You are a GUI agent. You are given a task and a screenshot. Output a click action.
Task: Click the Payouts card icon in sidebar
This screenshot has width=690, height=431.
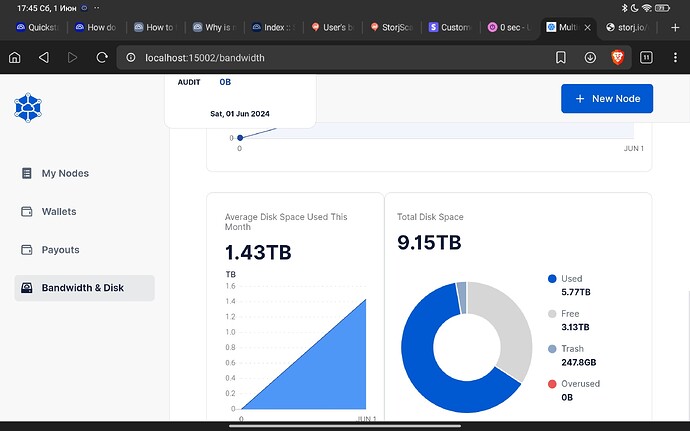pos(27,250)
